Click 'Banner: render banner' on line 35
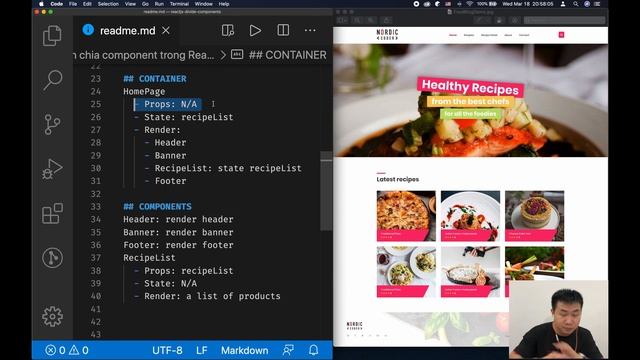The height and width of the screenshot is (360, 640). [x=178, y=232]
